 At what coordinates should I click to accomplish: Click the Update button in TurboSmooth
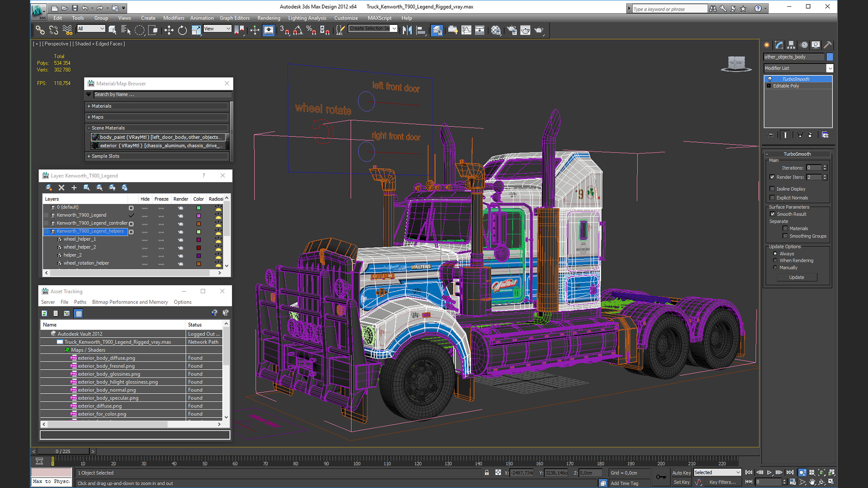797,277
